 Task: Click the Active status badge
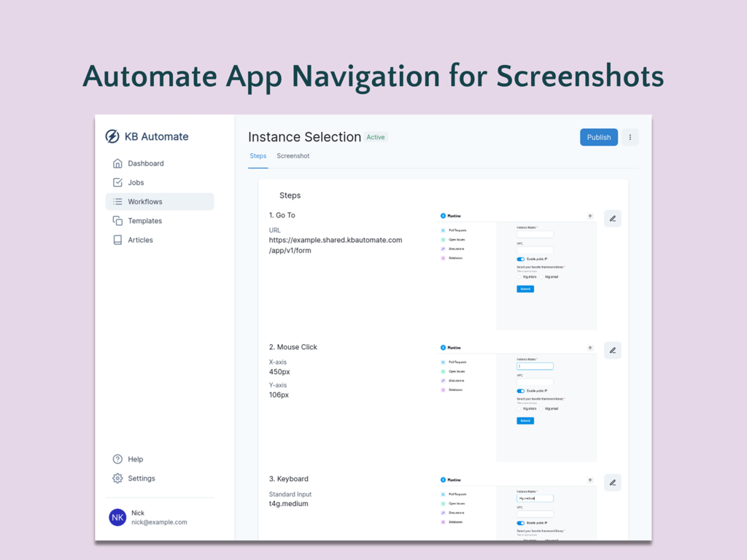point(376,137)
